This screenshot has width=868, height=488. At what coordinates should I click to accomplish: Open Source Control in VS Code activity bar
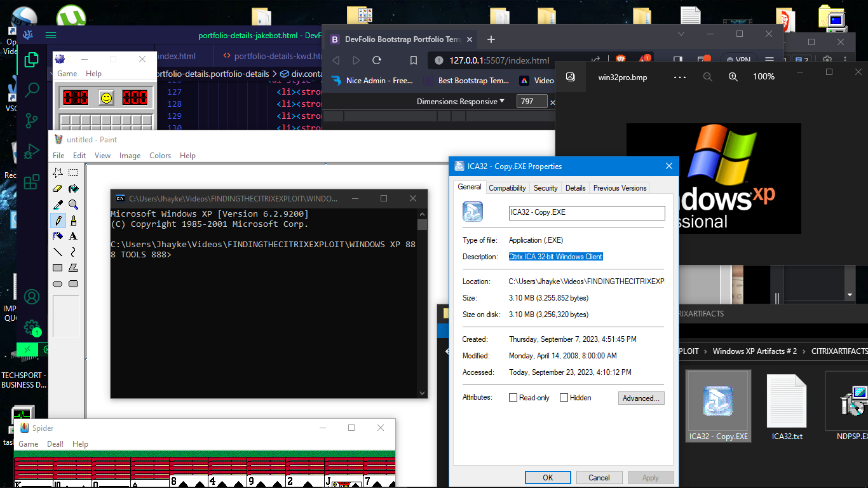point(31,121)
